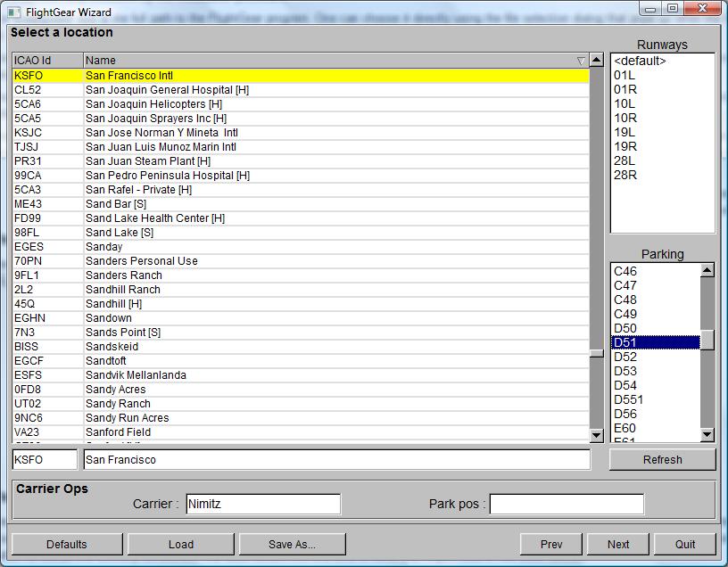The height and width of the screenshot is (567, 728).
Task: Click the Carrier field containing Nimitz
Action: coord(263,505)
